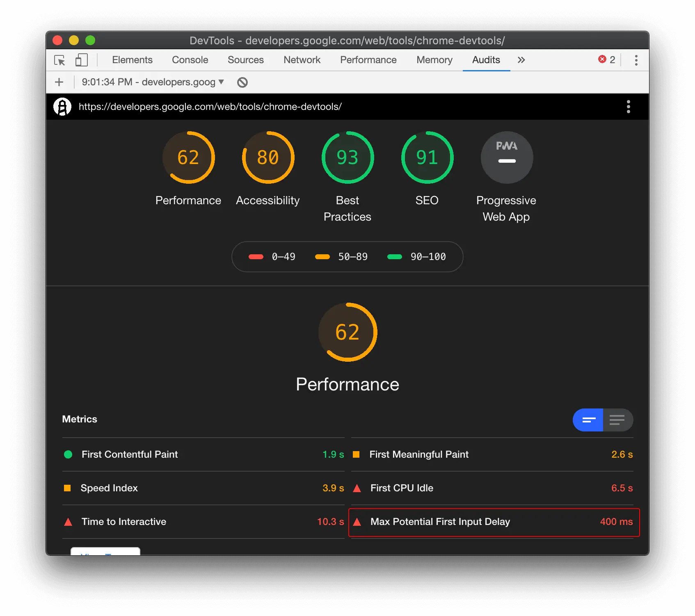This screenshot has width=695, height=616.
Task: Click the First Meaningful Paint metric row
Action: pos(492,454)
